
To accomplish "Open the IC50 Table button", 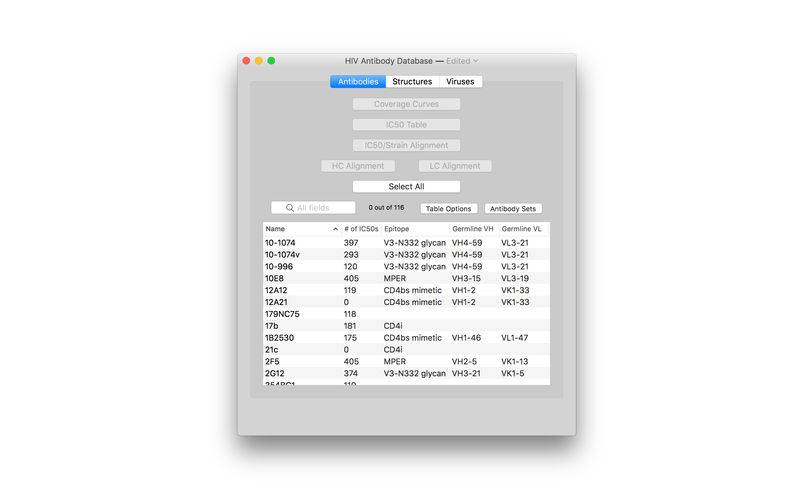I will [406, 124].
